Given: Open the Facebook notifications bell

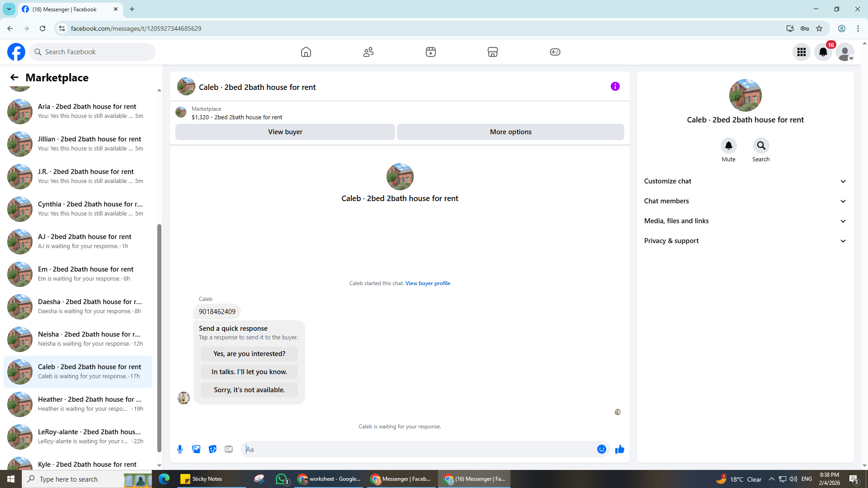Looking at the screenshot, I should (x=823, y=52).
